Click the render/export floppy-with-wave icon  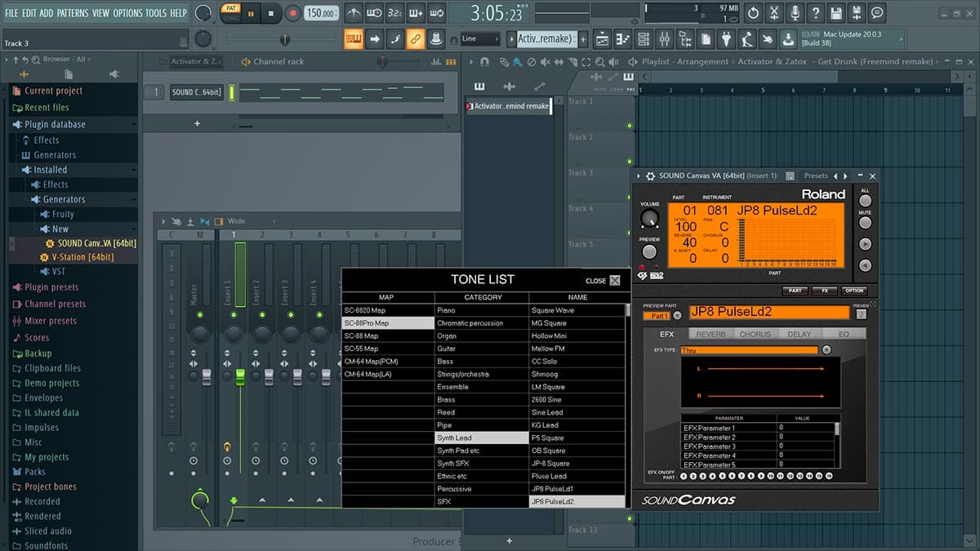857,13
